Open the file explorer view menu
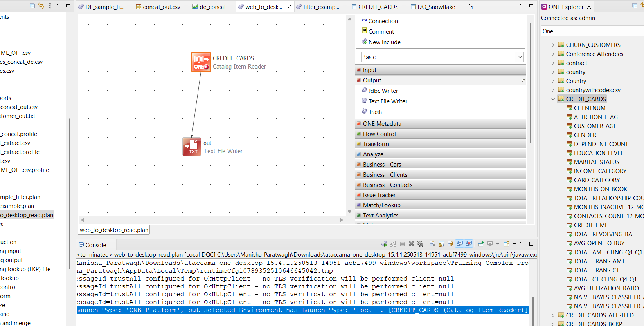The image size is (644, 326). [x=50, y=5]
